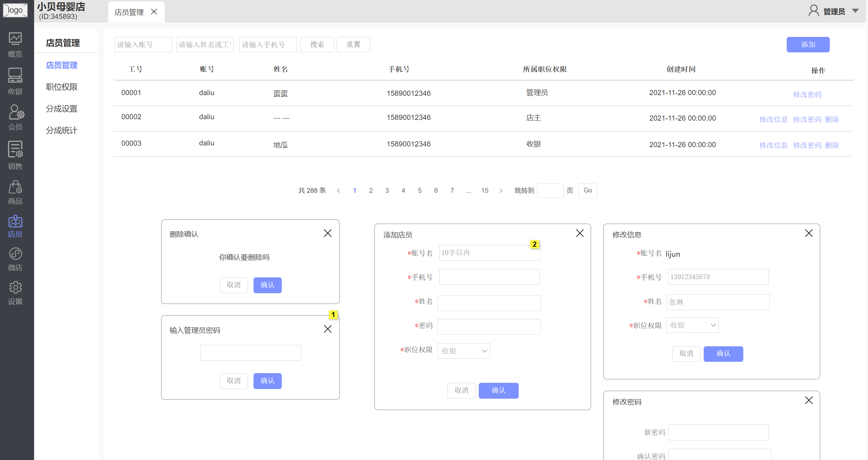The image size is (868, 460).
Task: Click 姓名 field showing 张琳
Action: click(x=718, y=302)
